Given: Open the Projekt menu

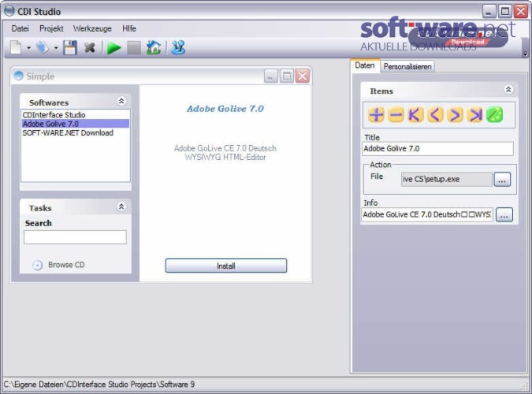Looking at the screenshot, I should [51, 28].
